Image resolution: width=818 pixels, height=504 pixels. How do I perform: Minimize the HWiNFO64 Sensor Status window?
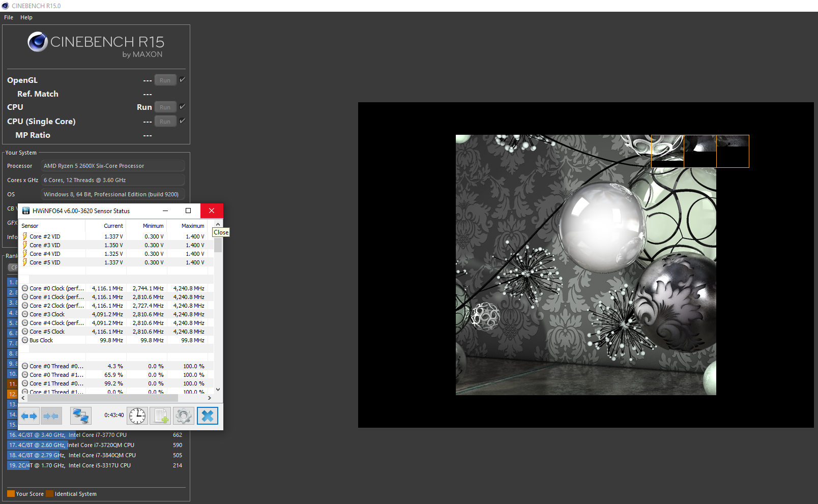tap(165, 211)
